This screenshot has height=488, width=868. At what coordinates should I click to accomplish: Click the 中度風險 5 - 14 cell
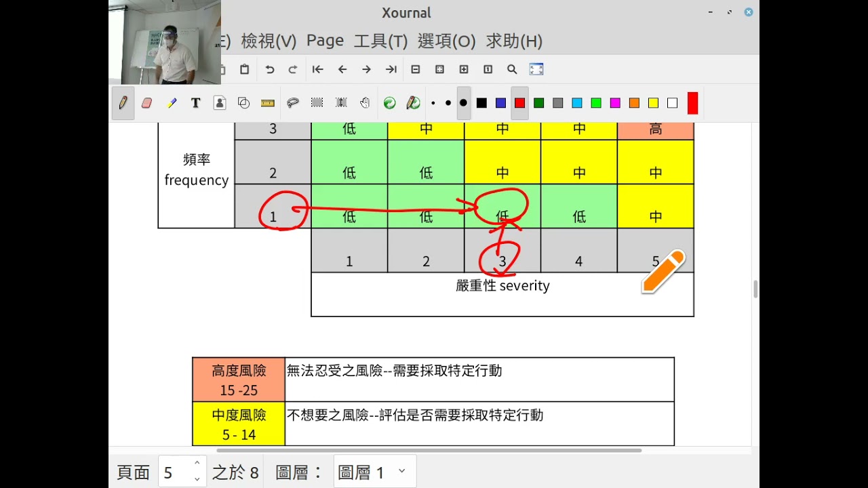tap(239, 424)
